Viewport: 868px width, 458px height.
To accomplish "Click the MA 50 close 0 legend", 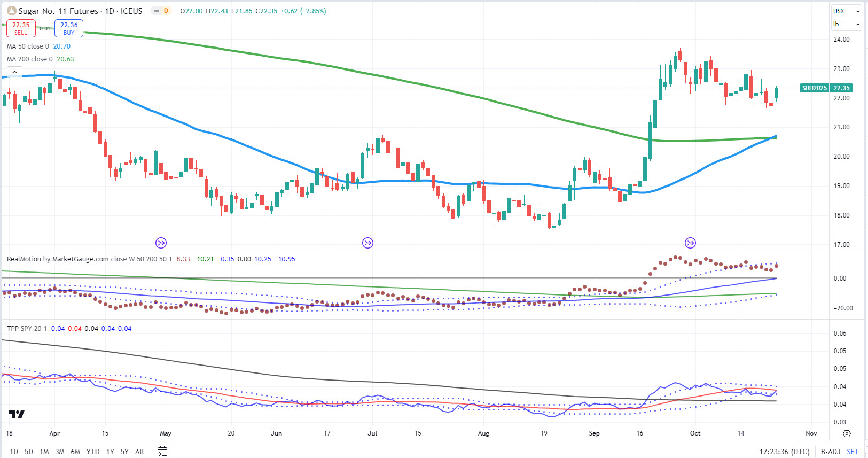I will click(x=28, y=46).
